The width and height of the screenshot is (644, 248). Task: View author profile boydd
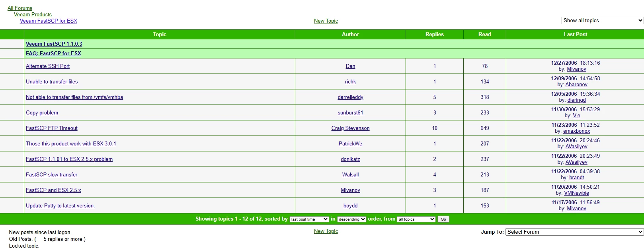(x=350, y=205)
